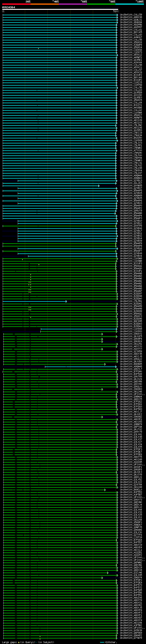The height and width of the screenshot is (644, 146).
Task: Select the UniRef100_B5A4P5 label
Action: (x=131, y=191)
